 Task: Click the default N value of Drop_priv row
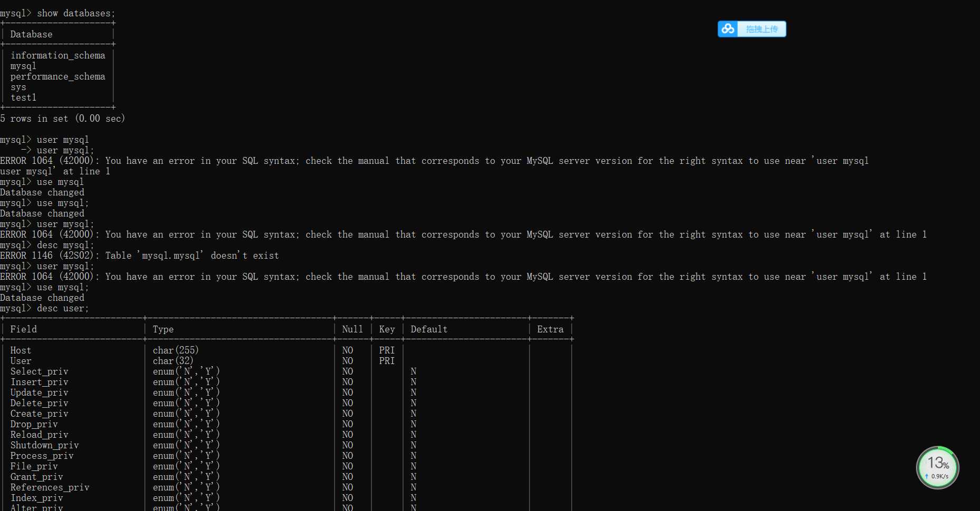414,424
